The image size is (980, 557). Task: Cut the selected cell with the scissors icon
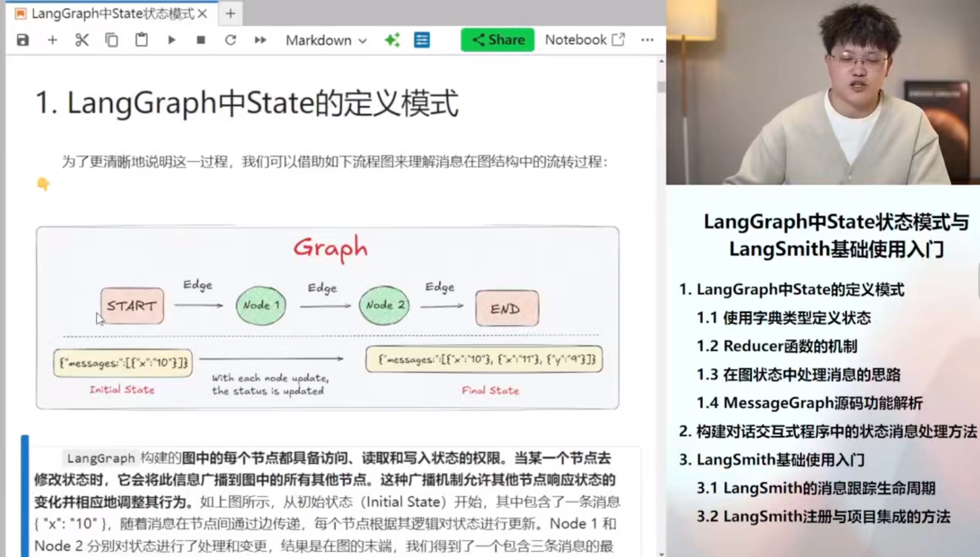pos(82,40)
